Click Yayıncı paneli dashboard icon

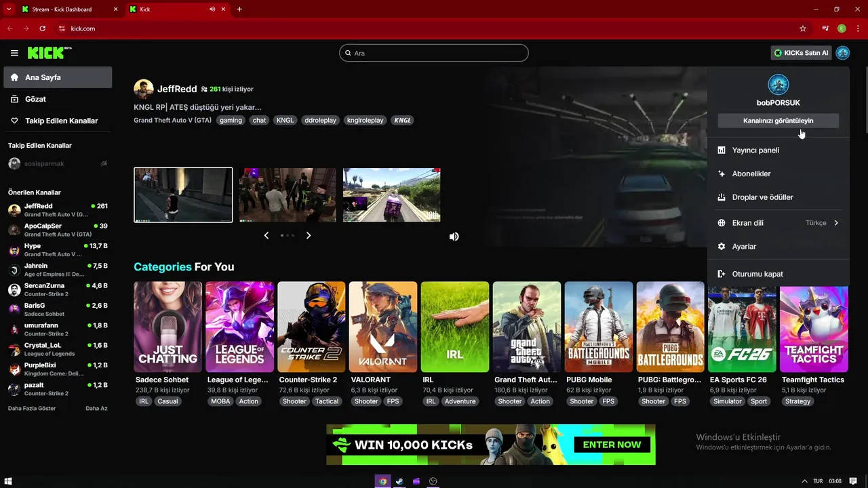[722, 150]
